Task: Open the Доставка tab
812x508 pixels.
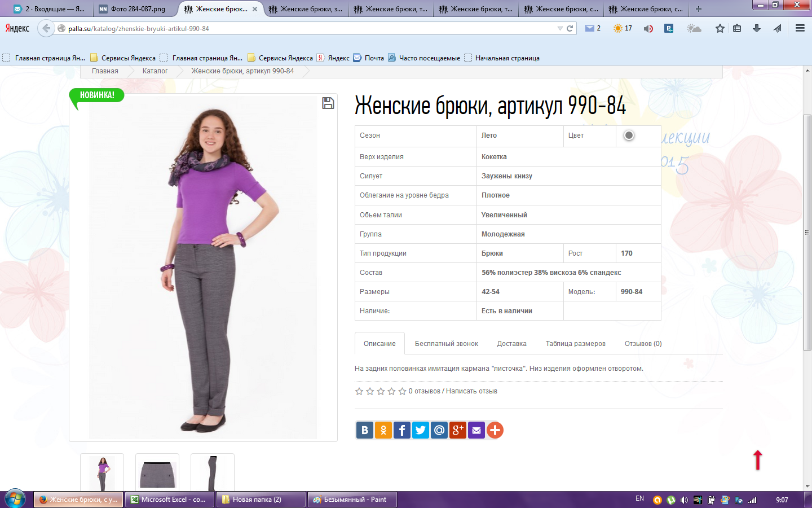Action: coord(512,344)
